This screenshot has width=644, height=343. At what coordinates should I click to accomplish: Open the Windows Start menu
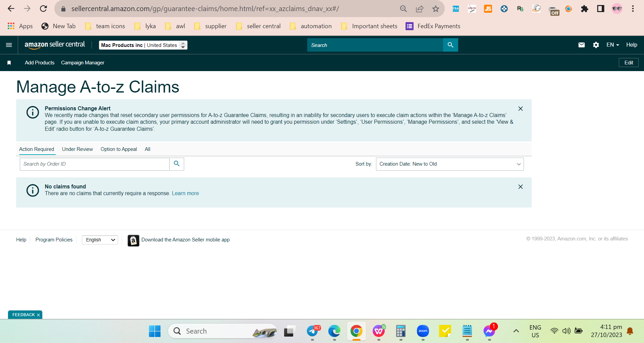click(155, 331)
